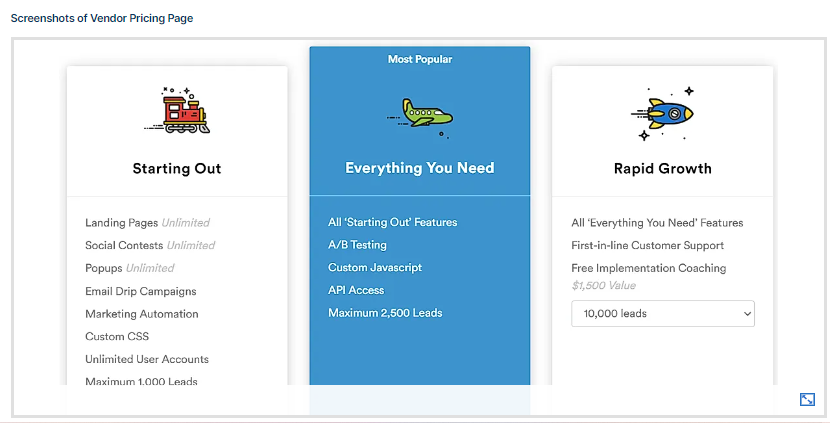This screenshot has width=830, height=423.
Task: Click the green airplane icon
Action: click(x=420, y=112)
